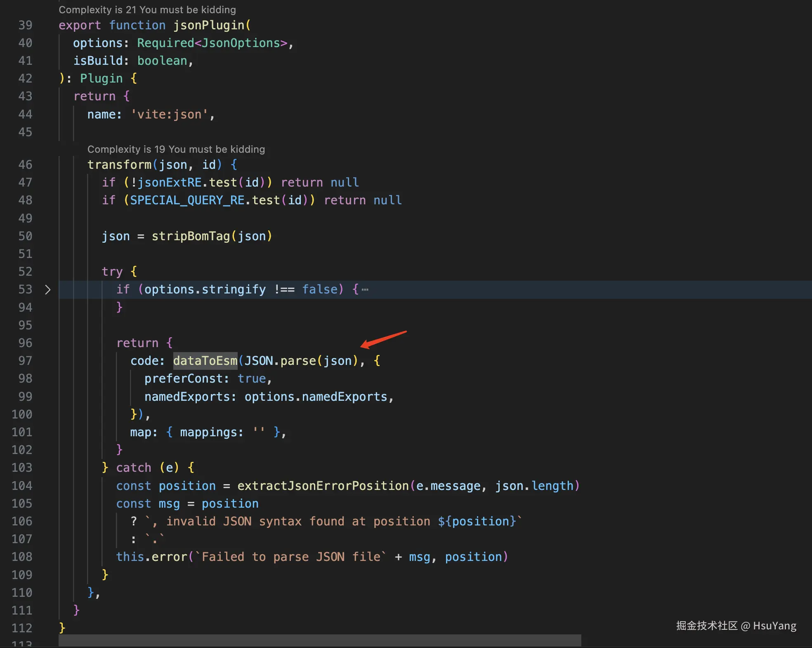Screen dimensions: 812x648
Task: Click the SPECIAL_QUERY_RE identifier
Action: 187,200
